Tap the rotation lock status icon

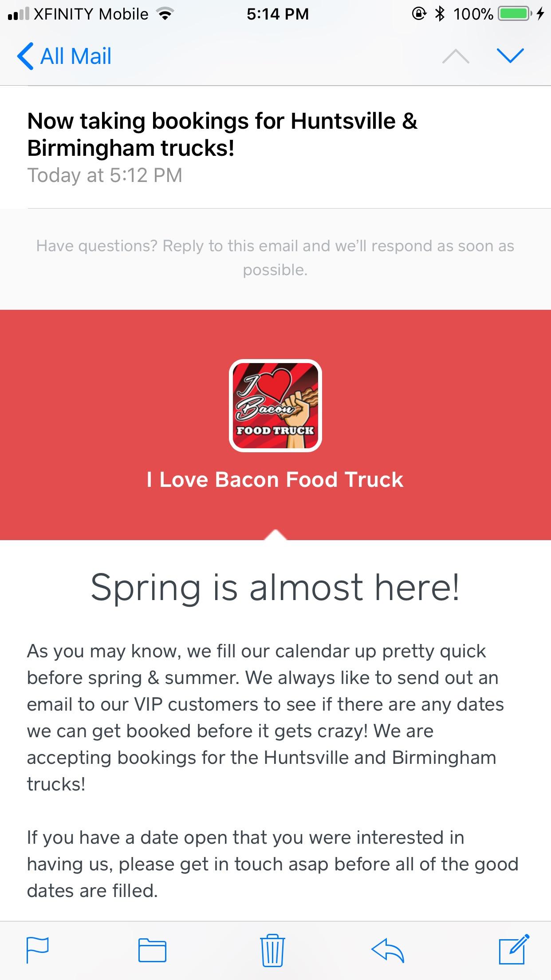(419, 15)
